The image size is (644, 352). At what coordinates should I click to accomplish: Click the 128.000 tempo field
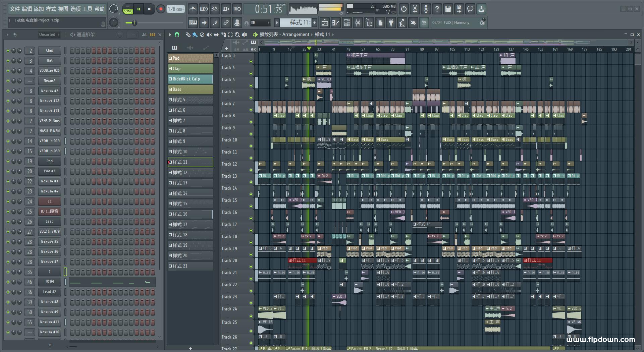click(x=176, y=9)
